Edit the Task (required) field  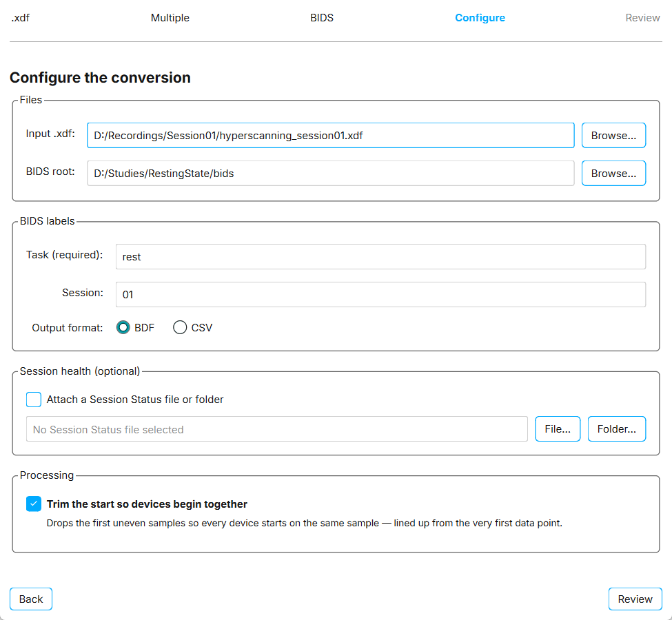pos(380,257)
